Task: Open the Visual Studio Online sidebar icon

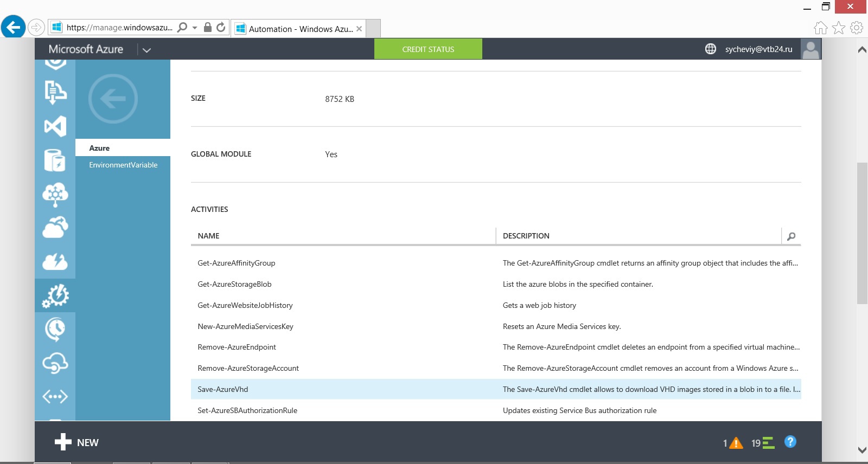Action: point(55,126)
